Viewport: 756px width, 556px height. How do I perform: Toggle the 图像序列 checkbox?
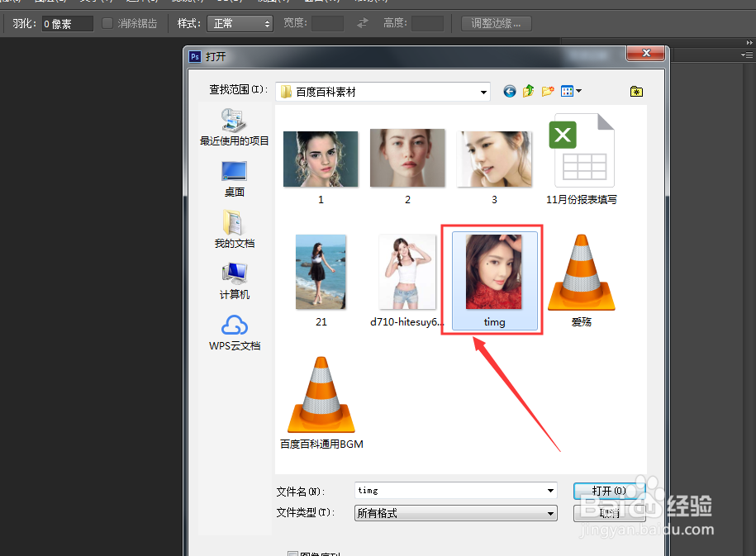click(x=292, y=554)
